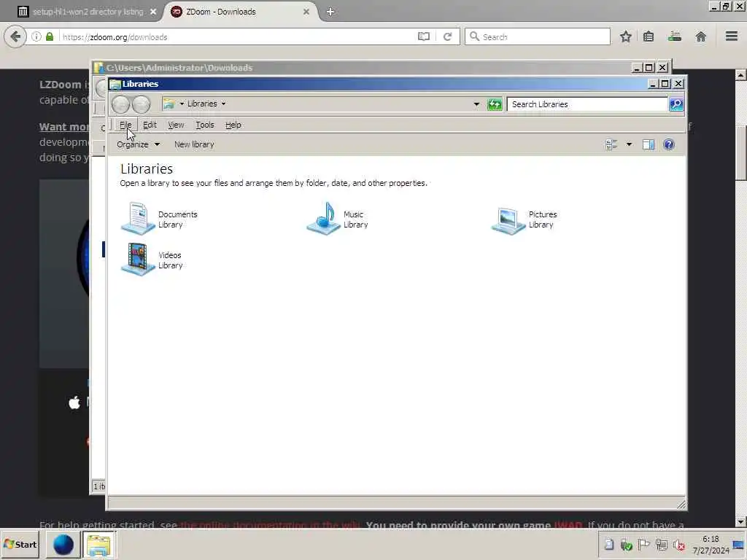Image resolution: width=747 pixels, height=560 pixels.
Task: Toggle Firefox reader view icon
Action: pos(424,36)
